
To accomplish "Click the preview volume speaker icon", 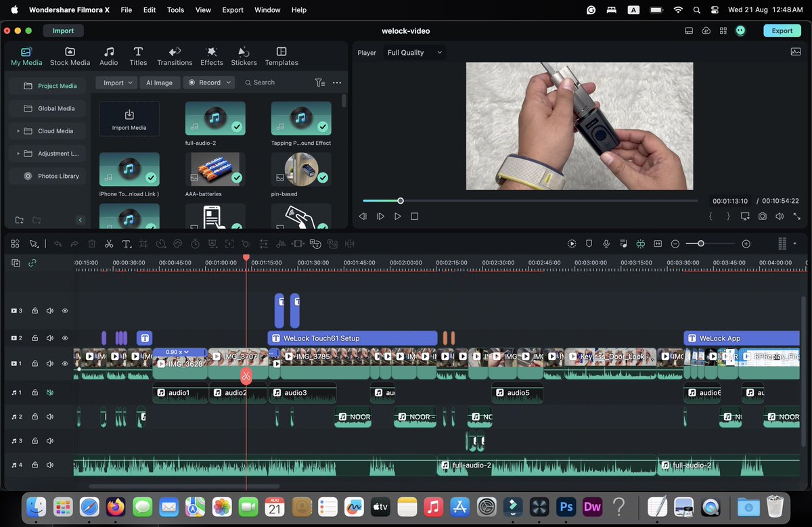I will point(780,216).
